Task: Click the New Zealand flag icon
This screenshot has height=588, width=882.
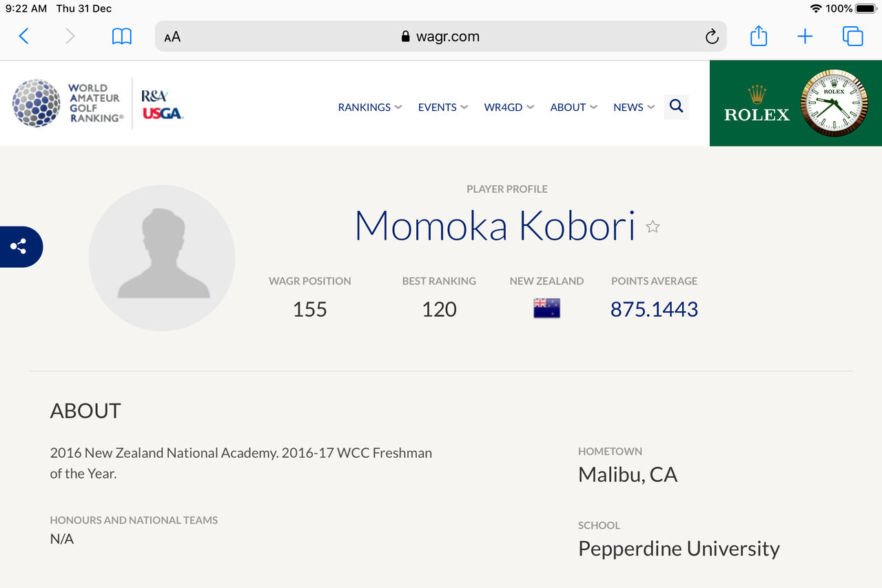Action: [x=546, y=308]
